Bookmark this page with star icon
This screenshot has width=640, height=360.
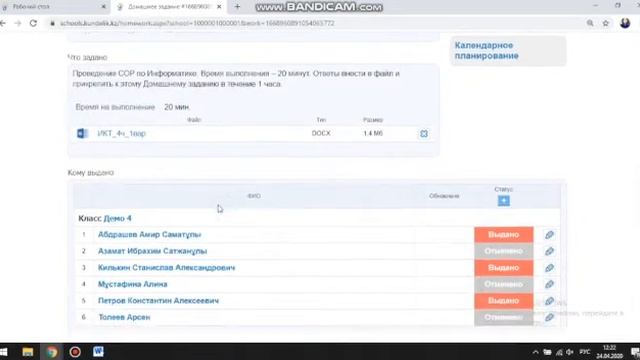(606, 23)
